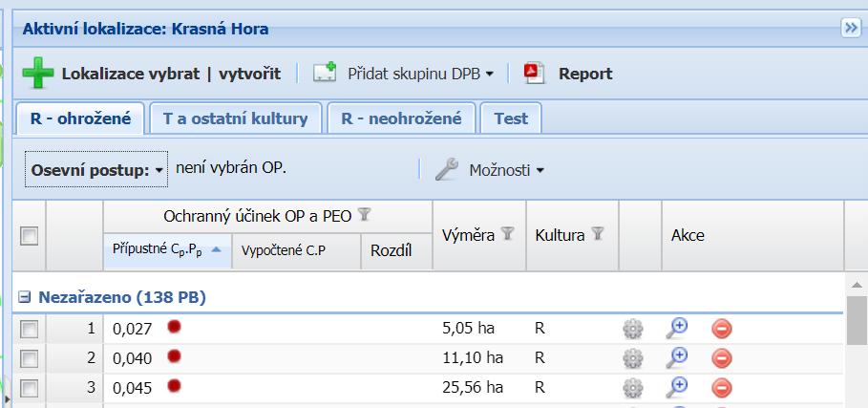Remove row 1 with the red minus icon
The height and width of the screenshot is (408, 868).
coord(721,329)
